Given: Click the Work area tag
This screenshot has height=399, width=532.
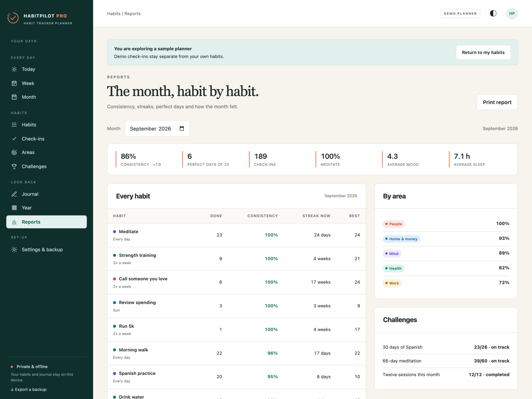Looking at the screenshot, I should (x=392, y=283).
